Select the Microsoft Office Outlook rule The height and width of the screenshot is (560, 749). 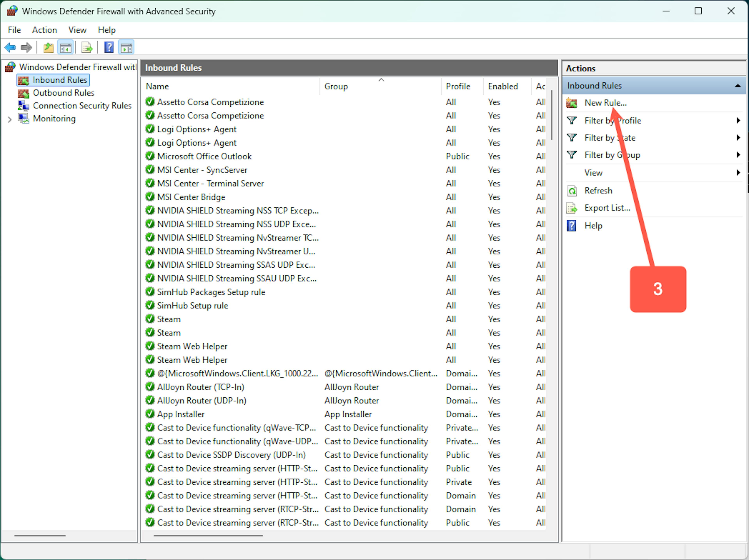tap(204, 156)
